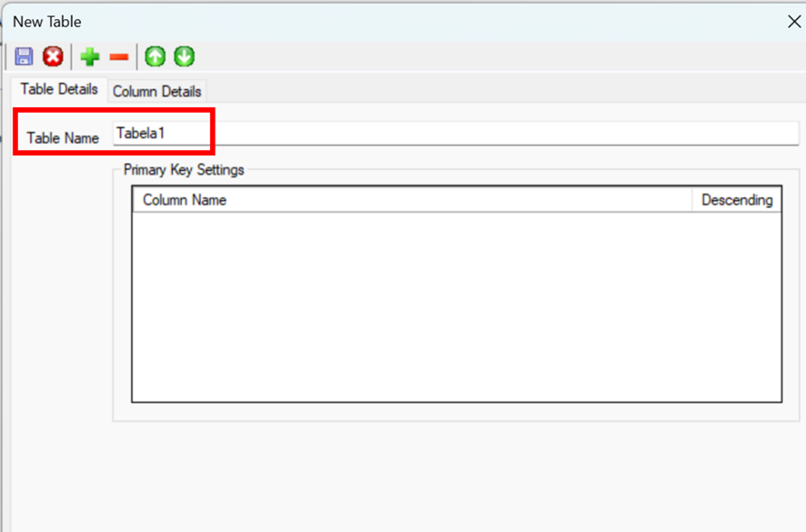This screenshot has height=532, width=806.
Task: Click the separator between the minus and up arrow
Action: (136, 56)
